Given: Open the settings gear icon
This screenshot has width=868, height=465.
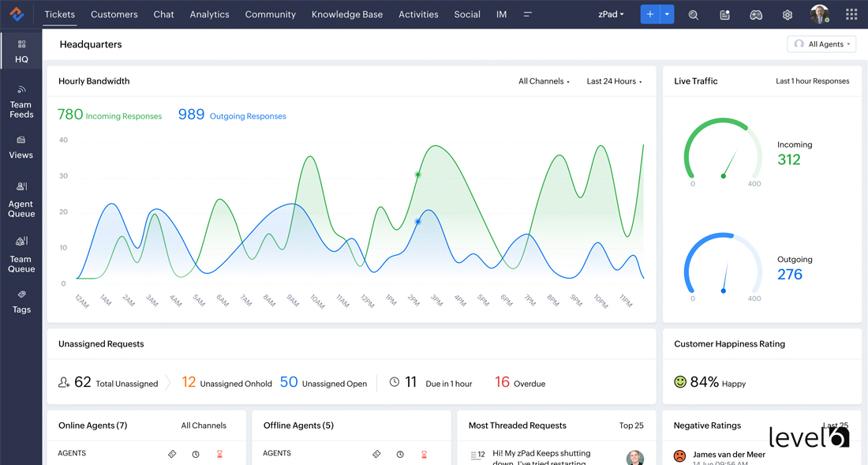Looking at the screenshot, I should [787, 13].
